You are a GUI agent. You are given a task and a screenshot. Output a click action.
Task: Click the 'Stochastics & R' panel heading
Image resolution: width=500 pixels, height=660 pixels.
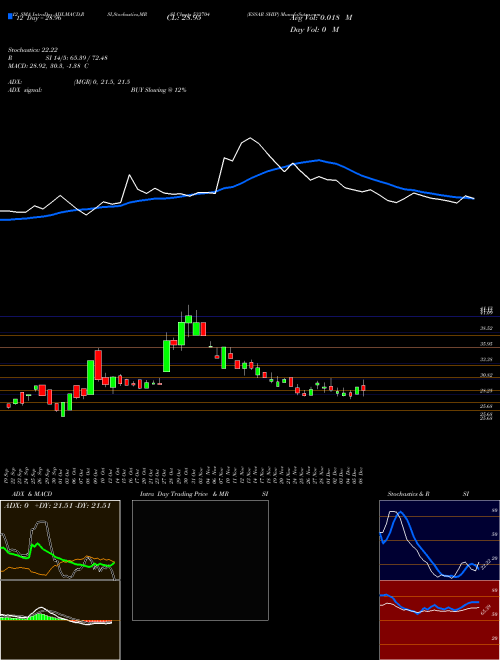pos(409,494)
